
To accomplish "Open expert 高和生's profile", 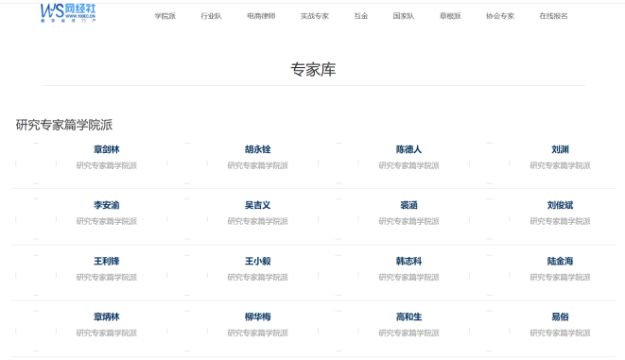I will click(x=409, y=317).
